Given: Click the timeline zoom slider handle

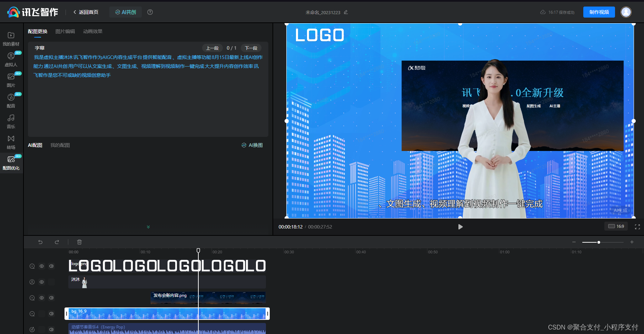Looking at the screenshot, I should coord(599,242).
